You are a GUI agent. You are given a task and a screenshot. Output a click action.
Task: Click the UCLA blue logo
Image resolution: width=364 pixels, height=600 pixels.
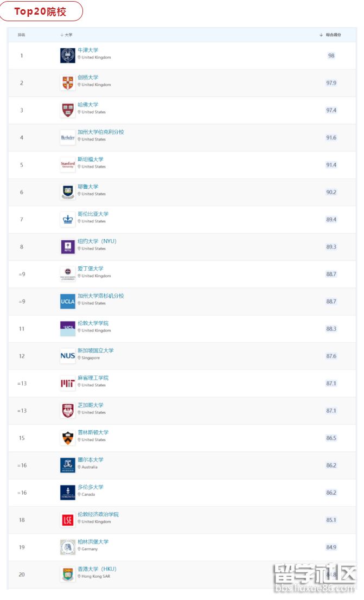(68, 301)
